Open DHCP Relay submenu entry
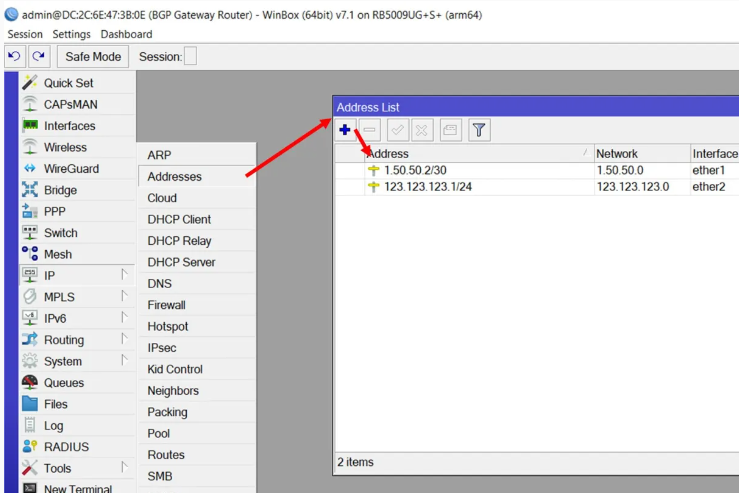Viewport: 739px width, 493px height. coord(197,241)
